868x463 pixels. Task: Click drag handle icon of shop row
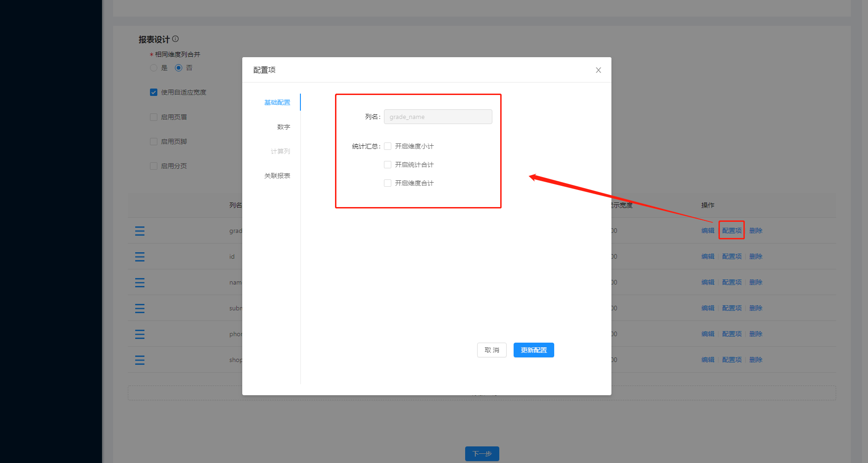click(x=140, y=360)
